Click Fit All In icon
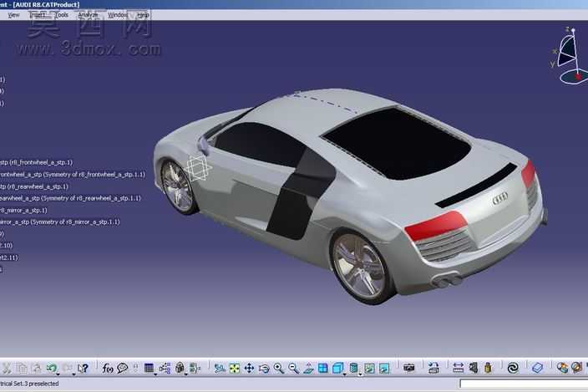The image size is (588, 392). [235, 369]
